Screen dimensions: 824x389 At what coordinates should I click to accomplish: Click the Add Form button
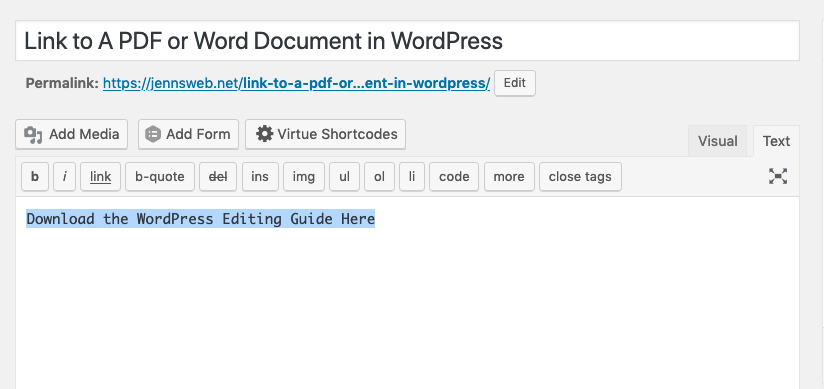[x=188, y=134]
